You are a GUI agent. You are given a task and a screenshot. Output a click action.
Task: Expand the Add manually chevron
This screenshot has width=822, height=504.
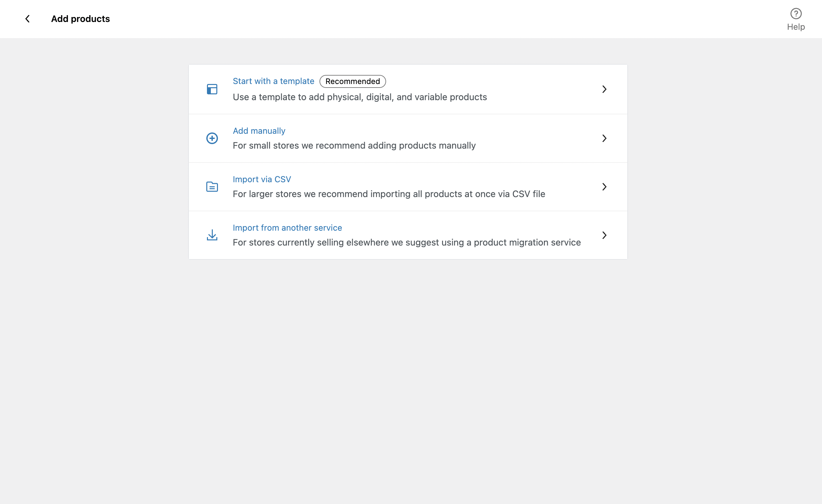[x=604, y=138]
